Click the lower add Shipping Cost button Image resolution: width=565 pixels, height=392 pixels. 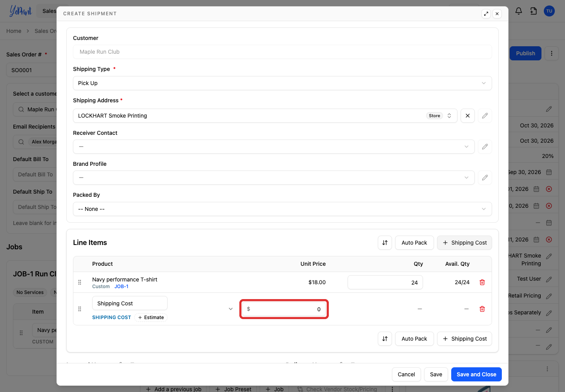coord(465,339)
